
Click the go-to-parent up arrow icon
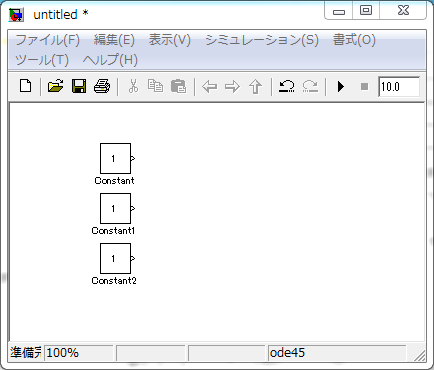[255, 87]
